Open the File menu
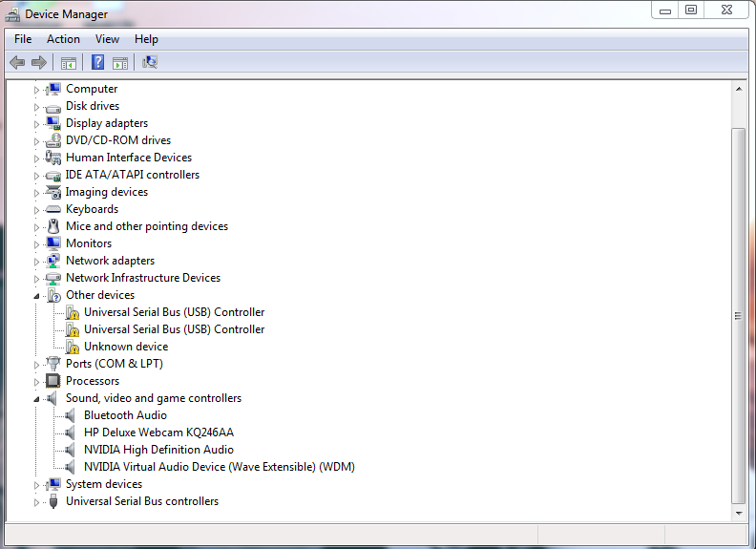The height and width of the screenshot is (549, 756). tap(23, 39)
